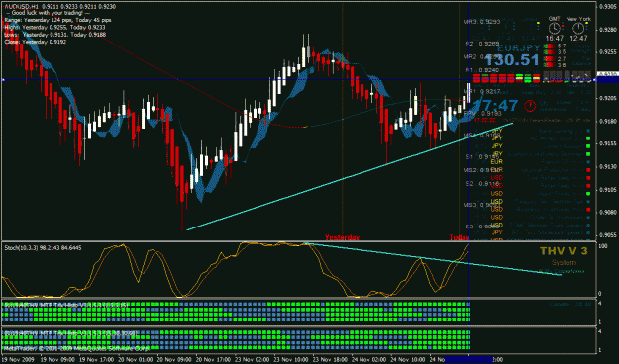Click the R2 0.9269 pivot label
This screenshot has width=619, height=364.
click(482, 44)
